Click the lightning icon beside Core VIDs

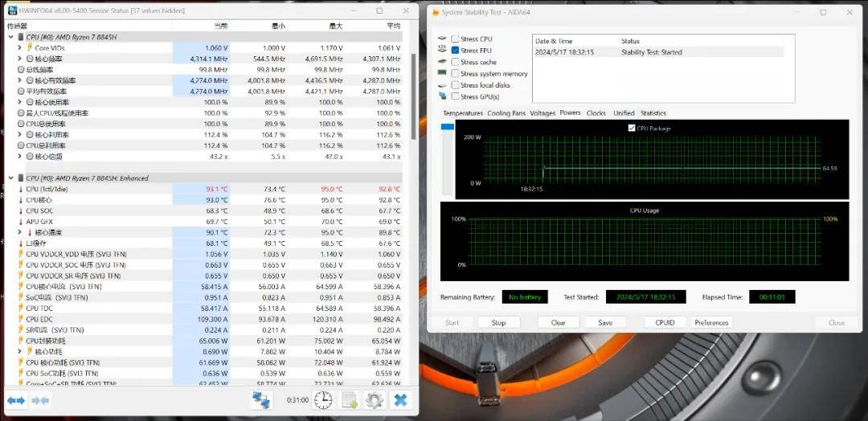click(30, 48)
